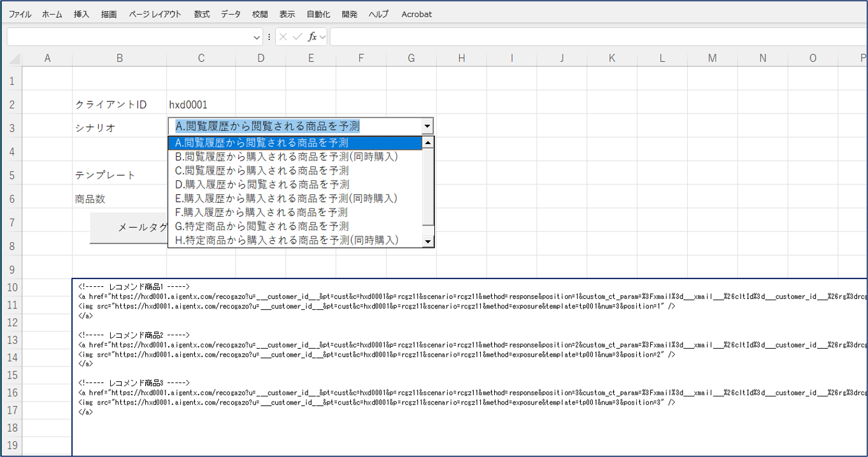This screenshot has height=457, width=868.
Task: Select column C header
Action: [201, 59]
